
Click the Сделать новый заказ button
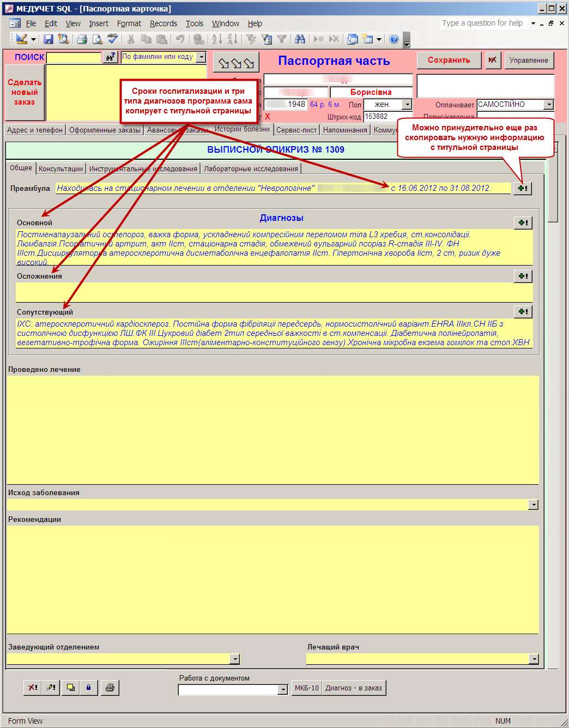click(25, 92)
